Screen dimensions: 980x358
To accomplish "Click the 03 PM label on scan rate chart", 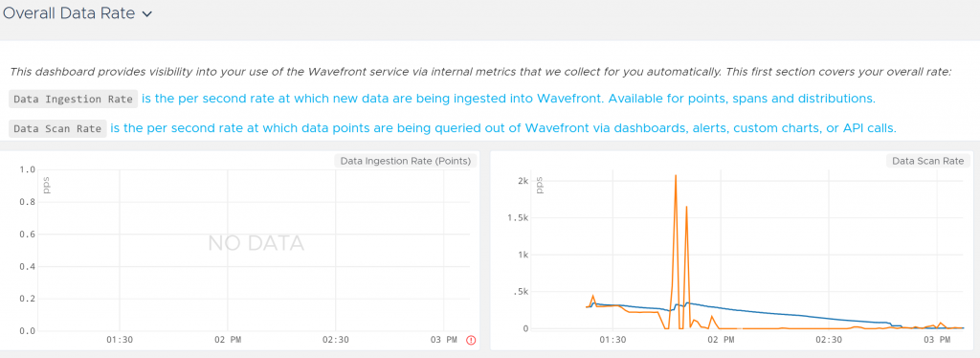I will (936, 339).
